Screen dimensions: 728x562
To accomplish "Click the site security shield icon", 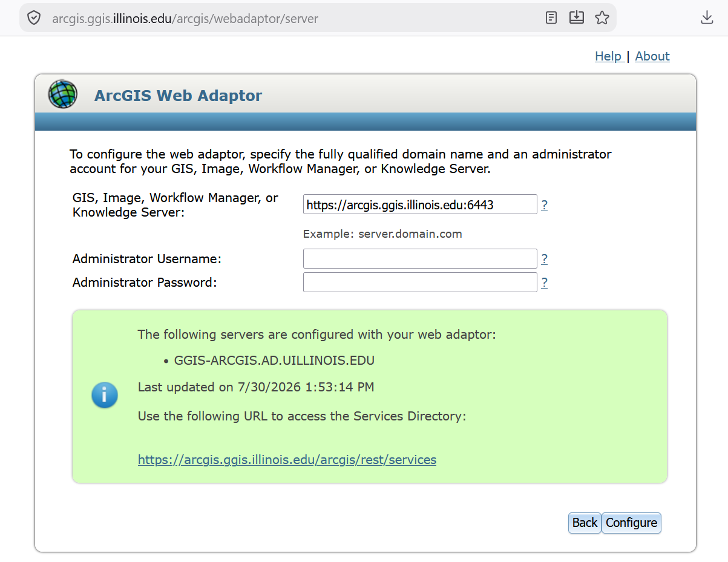I will click(x=34, y=18).
